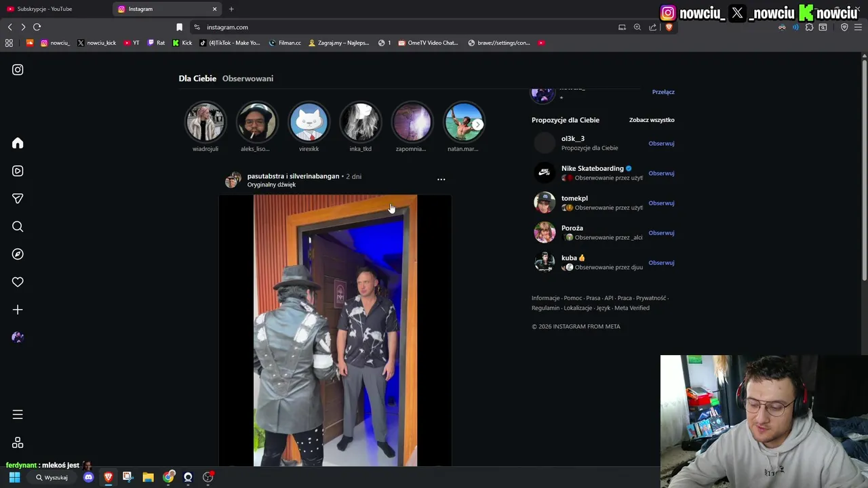Click Oryginalny dźwięk audio link

[x=271, y=185]
